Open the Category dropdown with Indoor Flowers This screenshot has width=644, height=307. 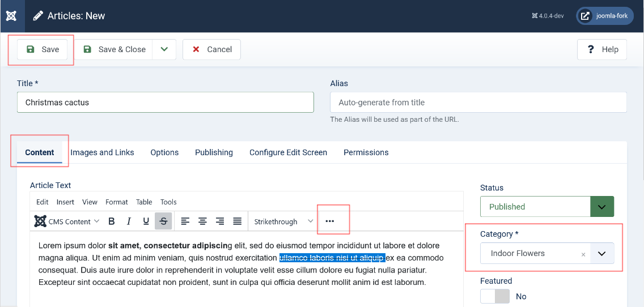tap(602, 254)
